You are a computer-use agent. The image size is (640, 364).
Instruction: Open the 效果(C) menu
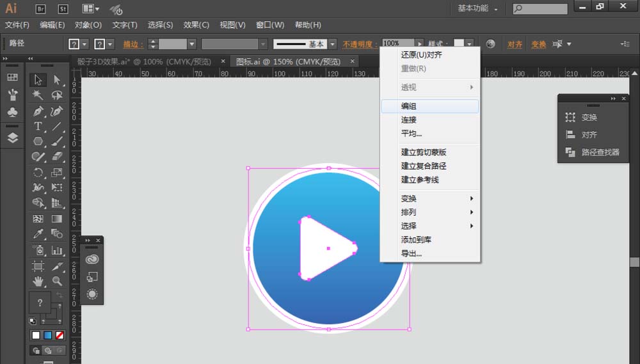[x=196, y=25]
